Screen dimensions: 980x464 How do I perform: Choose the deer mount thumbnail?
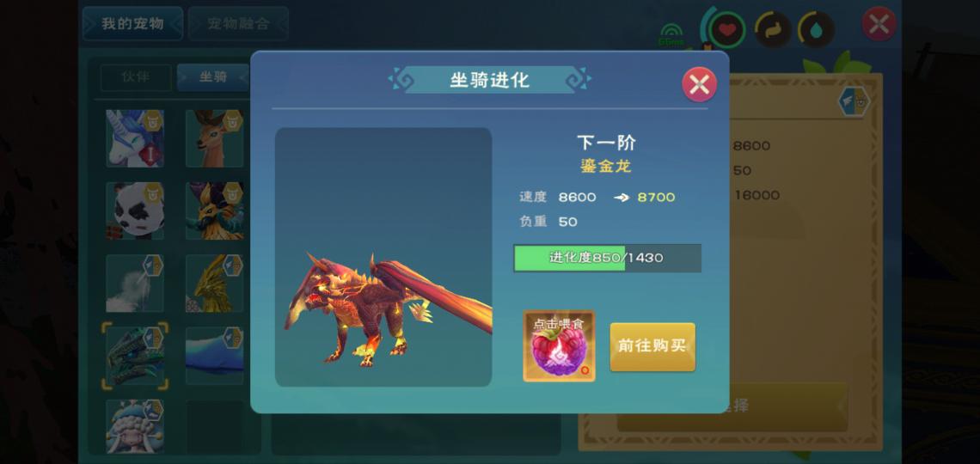click(214, 138)
